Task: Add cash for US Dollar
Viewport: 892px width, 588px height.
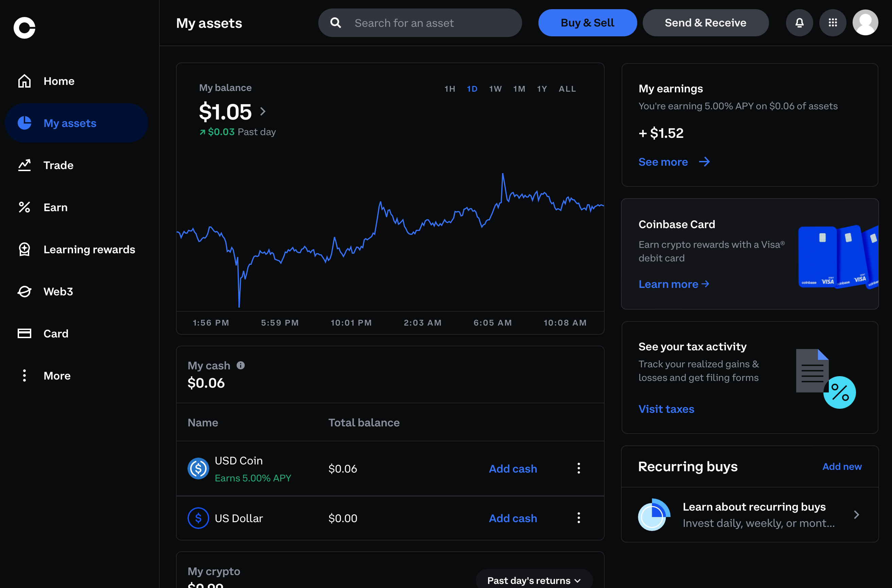Action: coord(513,518)
